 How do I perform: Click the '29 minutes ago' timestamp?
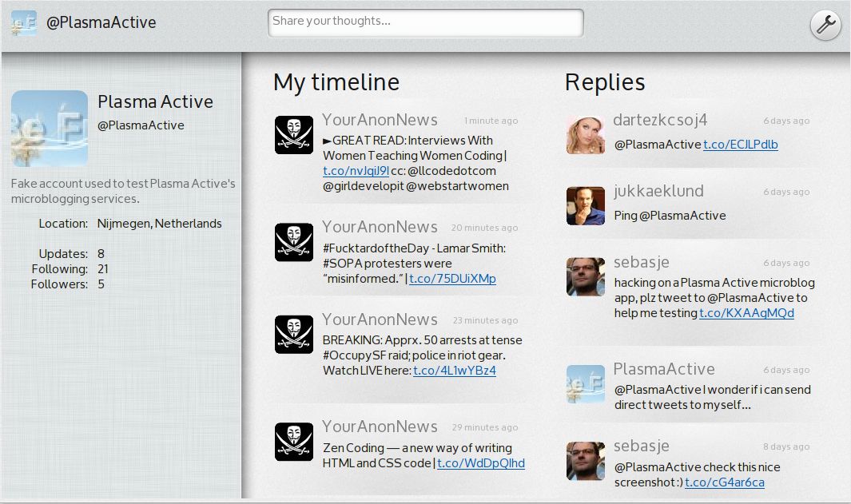[485, 427]
